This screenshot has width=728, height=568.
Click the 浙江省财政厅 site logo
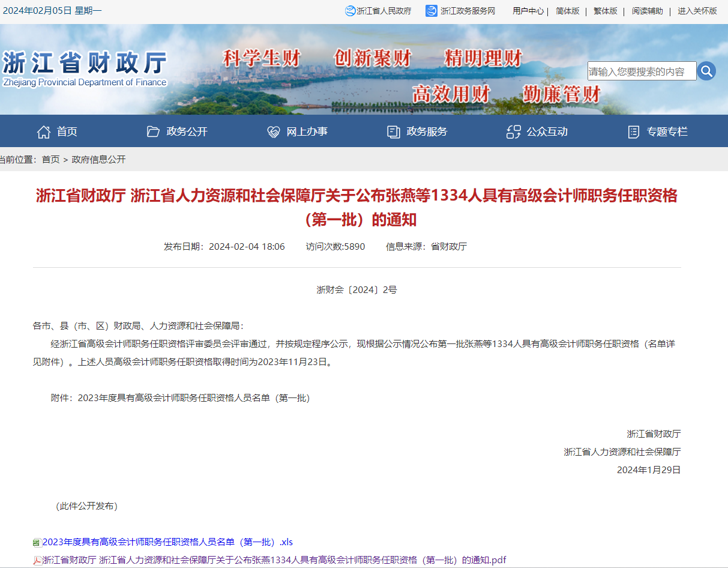click(85, 69)
